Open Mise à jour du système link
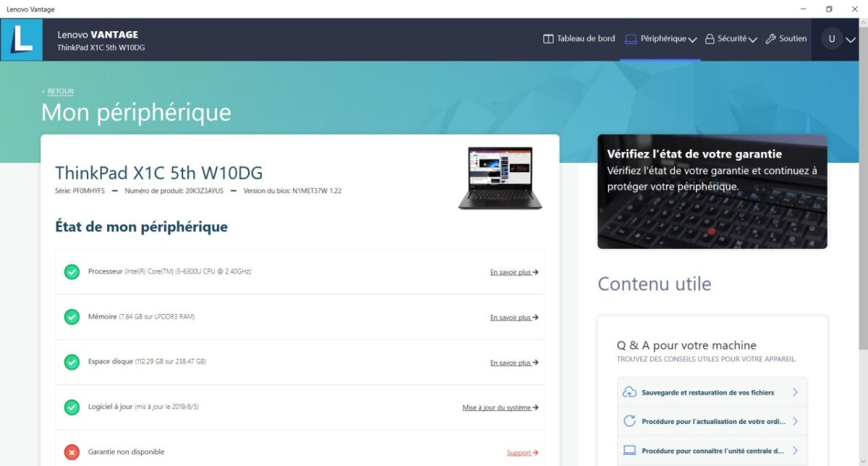The height and width of the screenshot is (466, 868). click(501, 407)
